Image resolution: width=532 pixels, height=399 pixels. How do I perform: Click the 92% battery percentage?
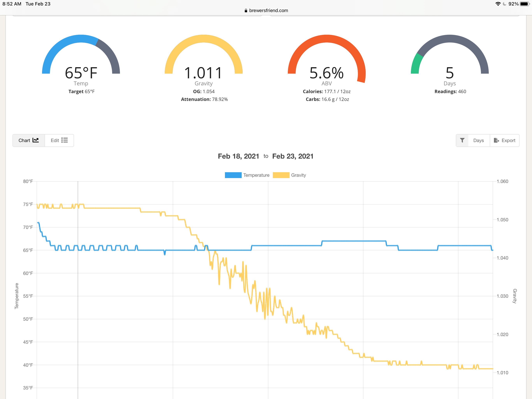514,4
